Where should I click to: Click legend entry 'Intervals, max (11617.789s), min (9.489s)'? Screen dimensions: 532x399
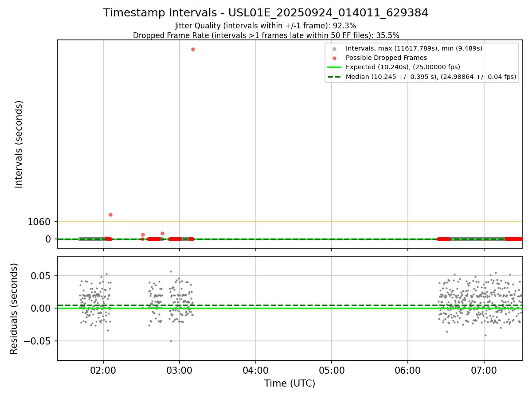(x=414, y=48)
